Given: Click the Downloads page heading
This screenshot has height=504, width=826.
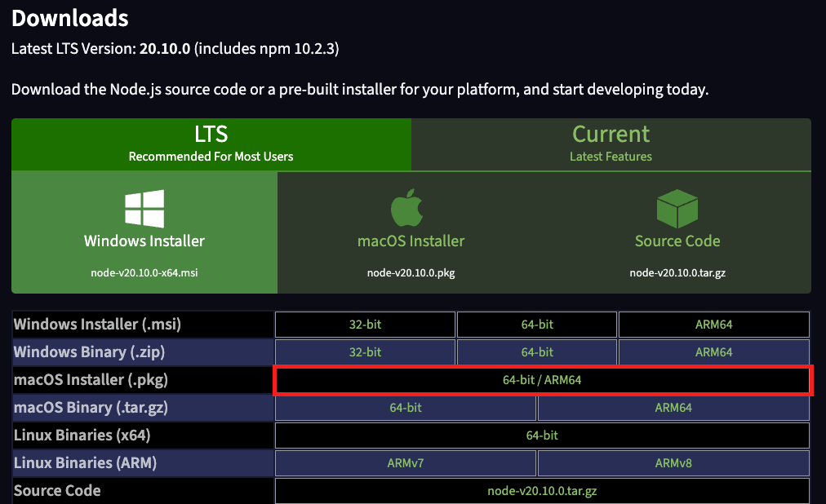Looking at the screenshot, I should (70, 19).
